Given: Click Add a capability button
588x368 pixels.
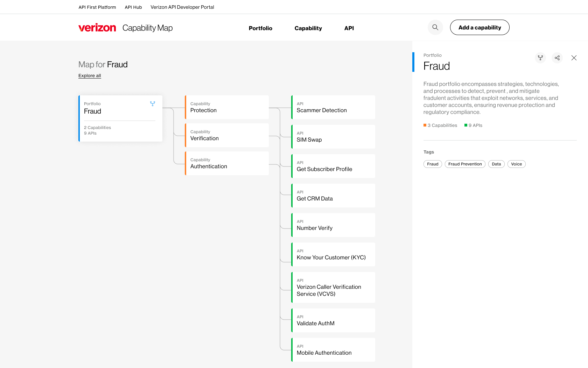Looking at the screenshot, I should tap(479, 27).
